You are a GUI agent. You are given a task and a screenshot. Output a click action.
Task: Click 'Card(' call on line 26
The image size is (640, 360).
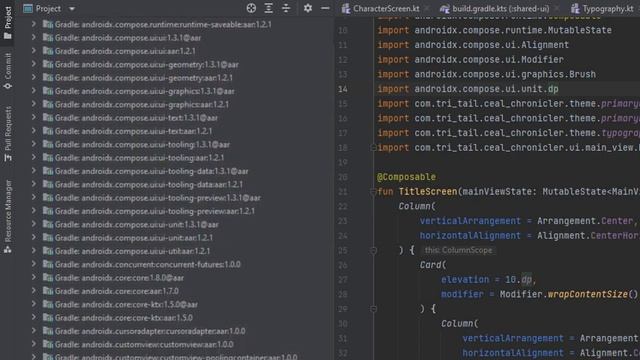[433, 265]
